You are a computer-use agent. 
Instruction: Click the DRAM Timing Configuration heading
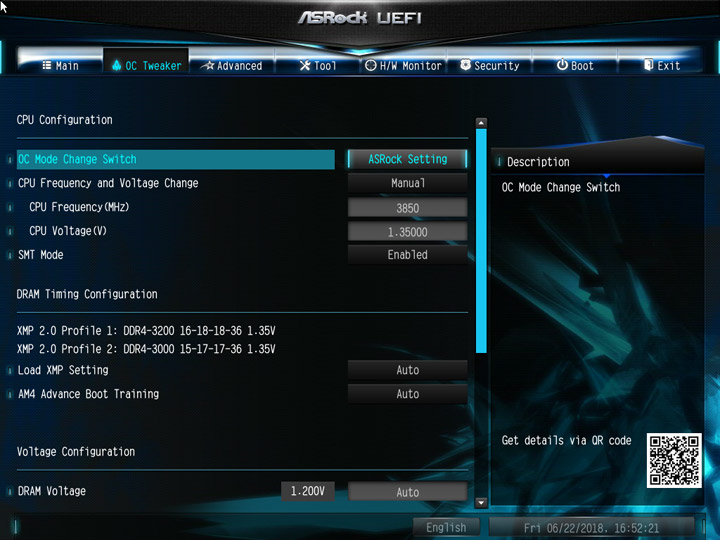[87, 294]
